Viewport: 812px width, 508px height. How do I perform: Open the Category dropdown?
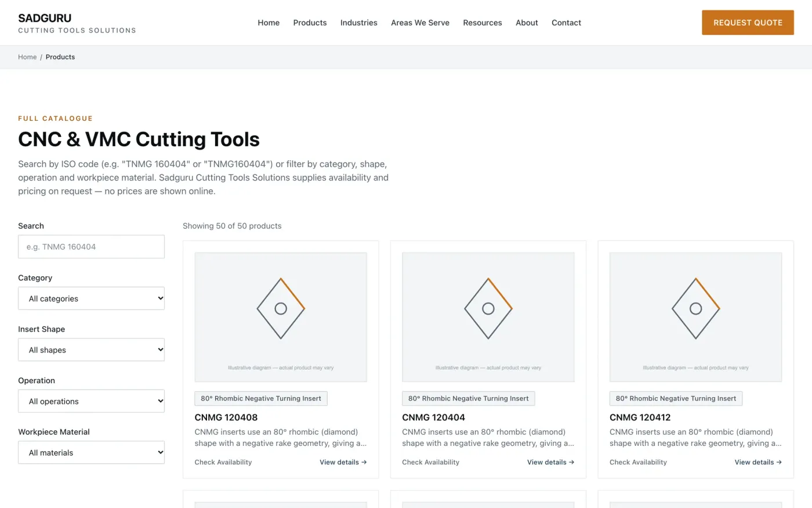(91, 298)
